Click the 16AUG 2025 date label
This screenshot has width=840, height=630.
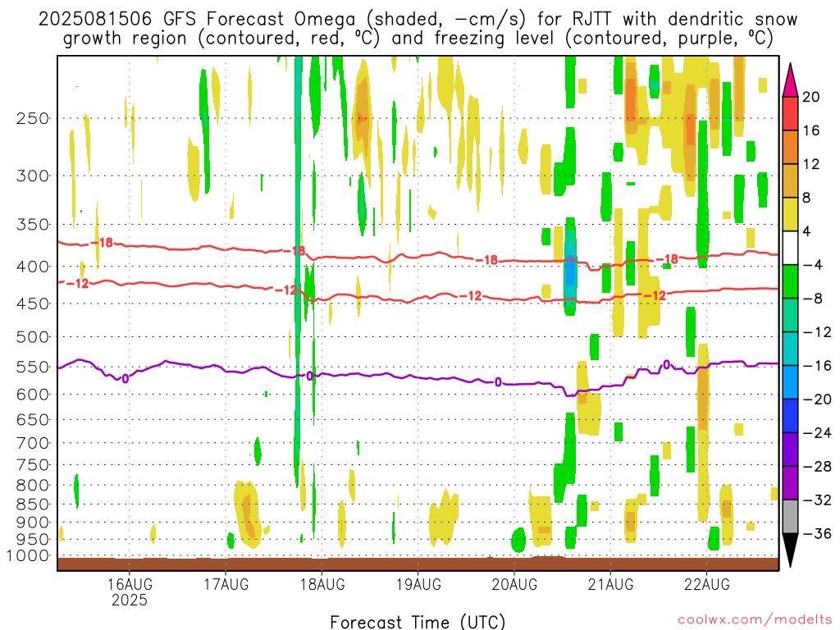coord(129,591)
